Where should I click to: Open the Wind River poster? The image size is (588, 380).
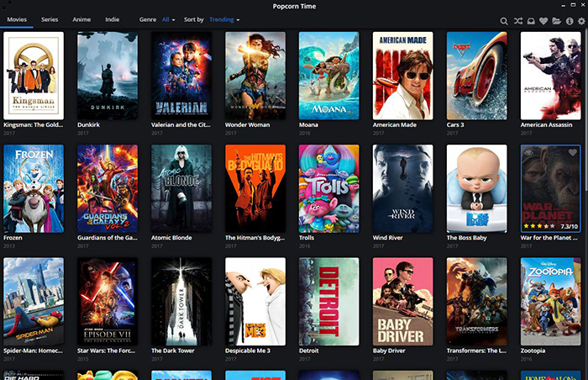click(x=402, y=188)
